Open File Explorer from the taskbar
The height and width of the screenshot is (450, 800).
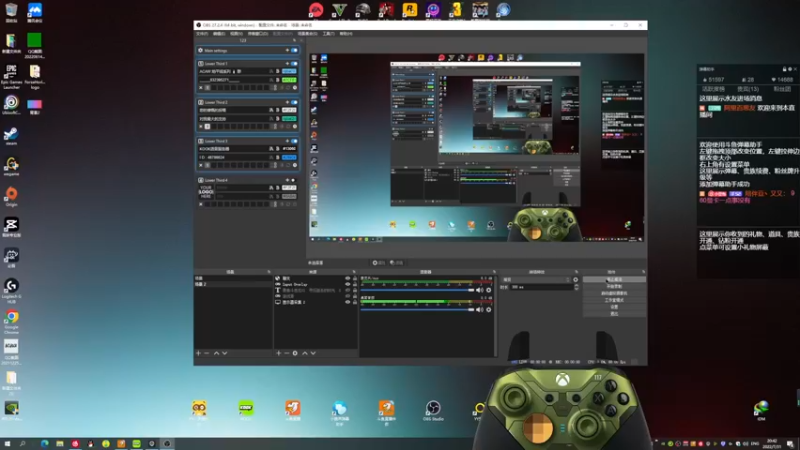tap(60, 444)
